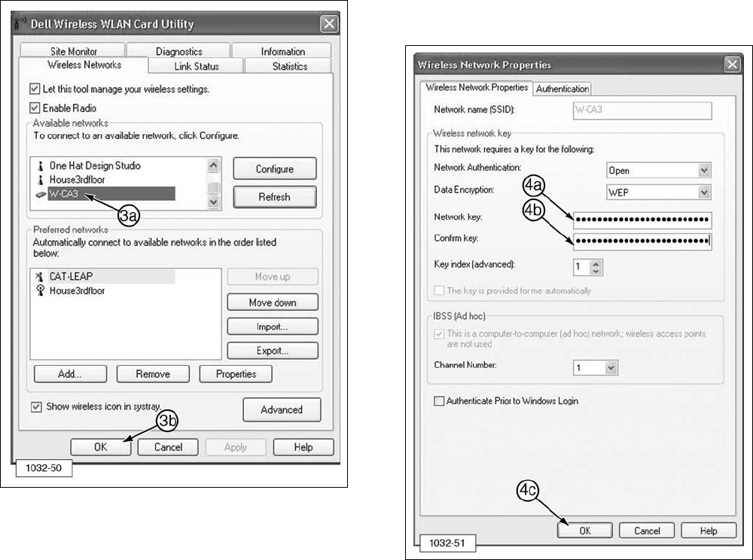The height and width of the screenshot is (560, 753).
Task: Open the Advanced settings
Action: (x=282, y=409)
